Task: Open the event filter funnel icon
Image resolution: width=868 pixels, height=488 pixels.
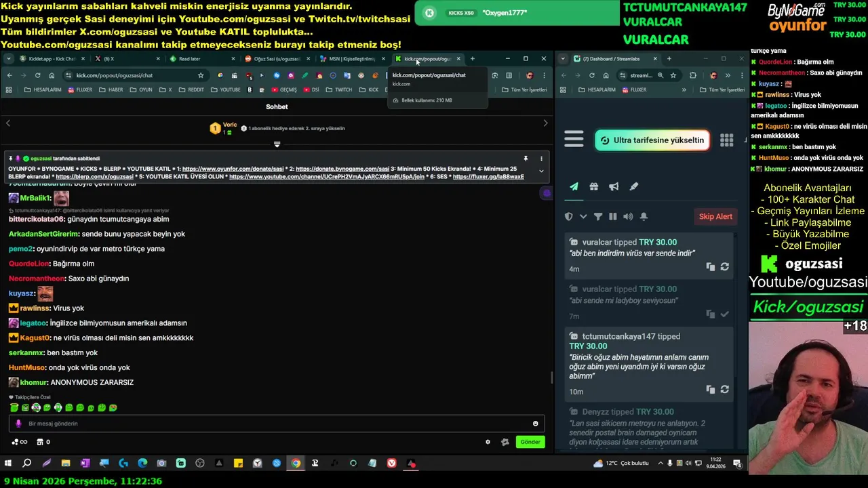Action: click(598, 216)
